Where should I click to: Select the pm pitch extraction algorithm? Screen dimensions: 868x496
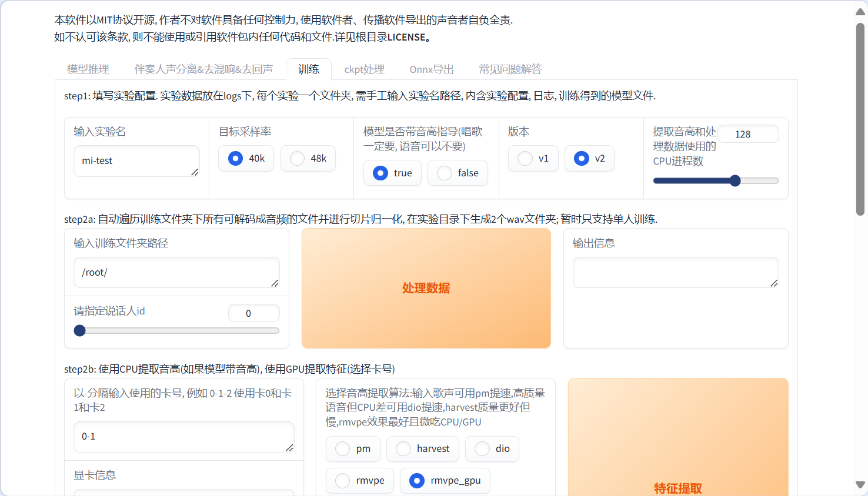tap(353, 449)
